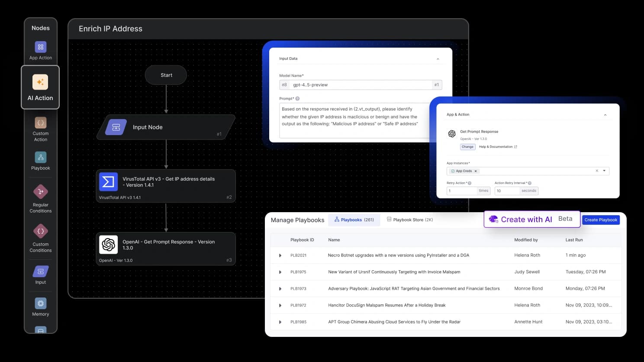Click the Enrich IP Address title

(110, 29)
